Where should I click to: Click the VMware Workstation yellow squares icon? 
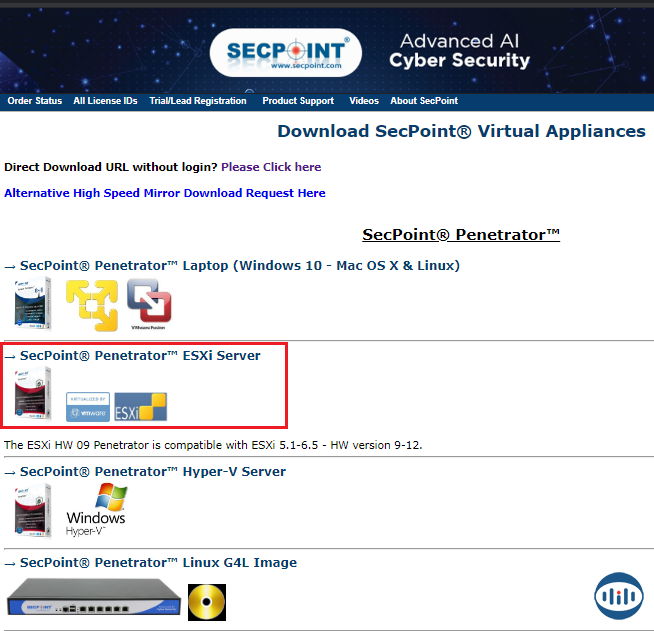(x=91, y=305)
